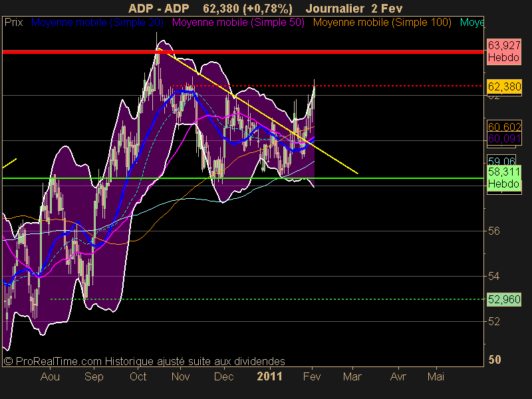
Task: Click 'Fev' on the time axis
Action: click(x=311, y=376)
